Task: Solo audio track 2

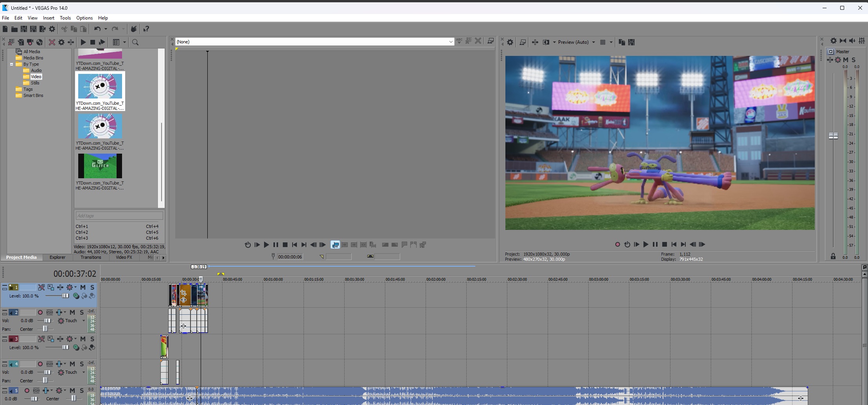Action: click(x=82, y=312)
